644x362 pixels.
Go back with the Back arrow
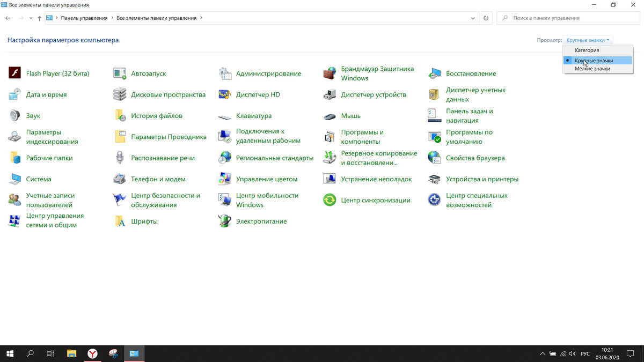8,18
